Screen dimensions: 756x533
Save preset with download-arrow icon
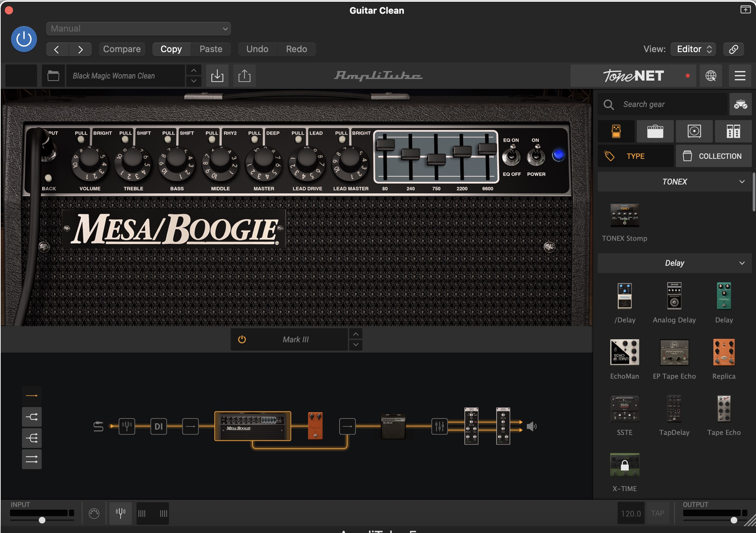(217, 76)
